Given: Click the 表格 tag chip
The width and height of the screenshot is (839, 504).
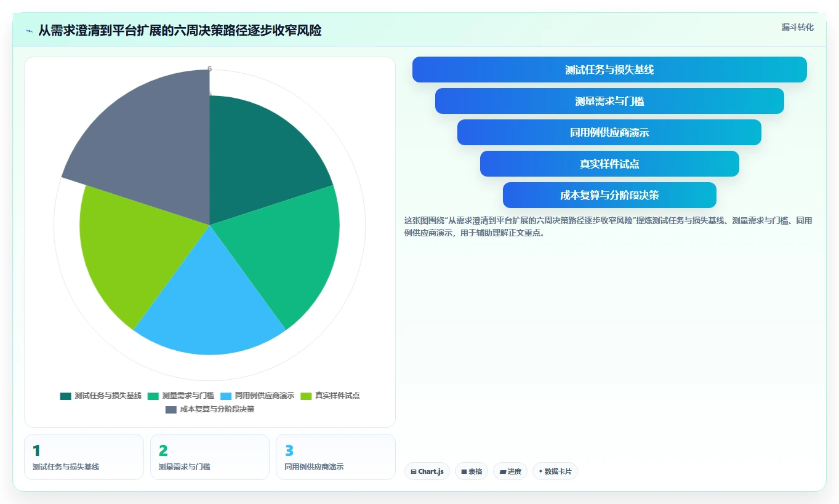Looking at the screenshot, I should pyautogui.click(x=472, y=471).
